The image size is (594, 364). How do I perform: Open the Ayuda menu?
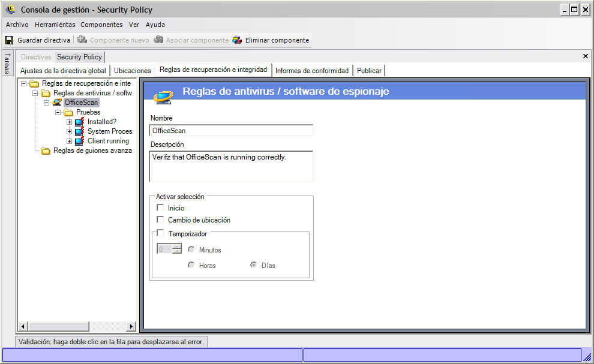pyautogui.click(x=155, y=25)
